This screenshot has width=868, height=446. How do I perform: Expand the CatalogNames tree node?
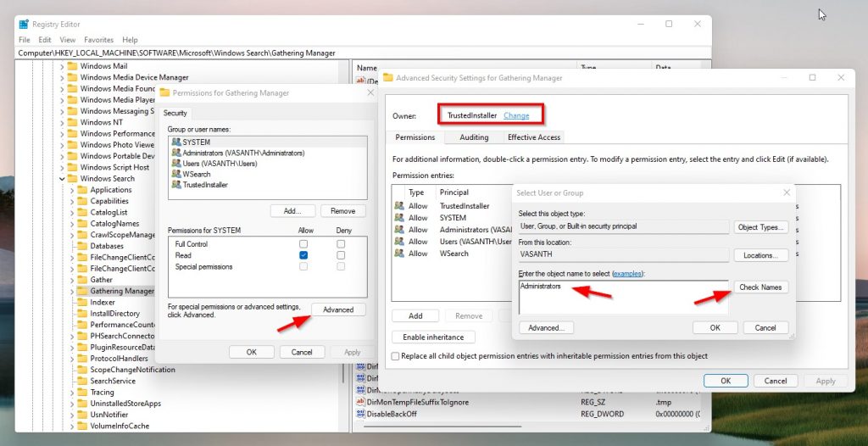click(71, 224)
